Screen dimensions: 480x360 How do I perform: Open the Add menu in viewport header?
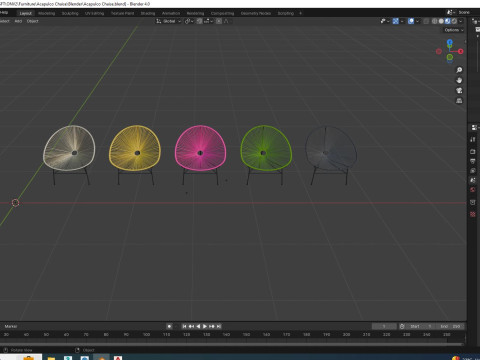pyautogui.click(x=18, y=21)
